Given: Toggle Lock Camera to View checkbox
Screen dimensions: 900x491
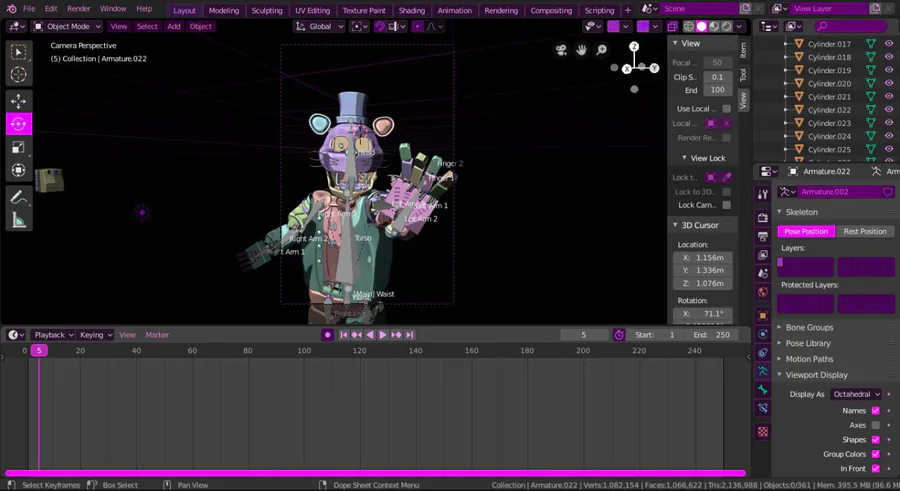Looking at the screenshot, I should 727,205.
